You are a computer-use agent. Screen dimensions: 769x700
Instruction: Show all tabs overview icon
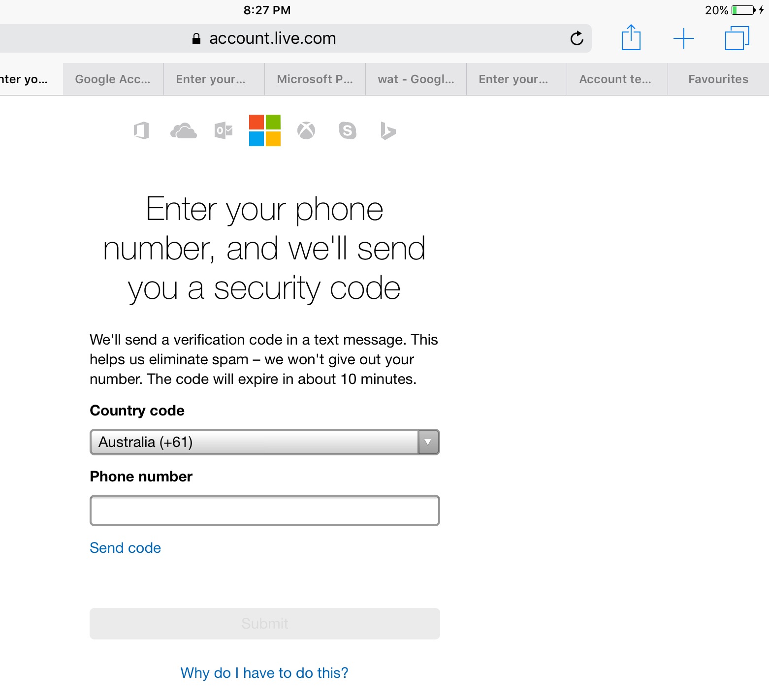point(737,38)
